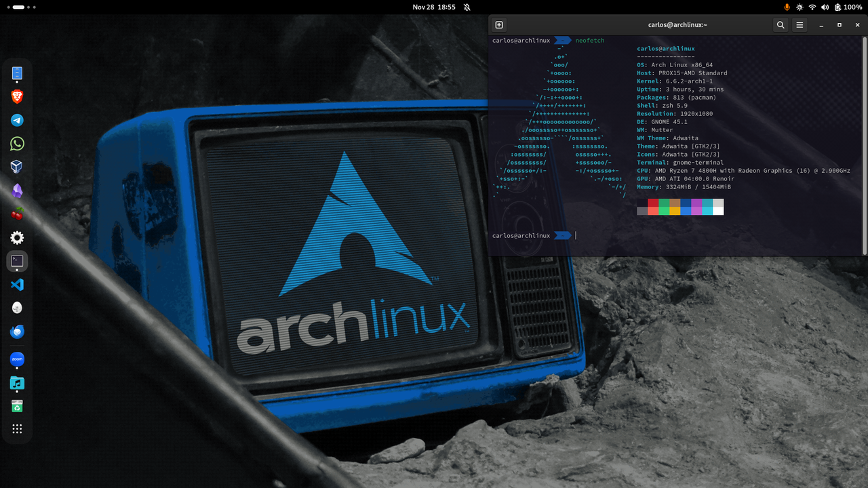The height and width of the screenshot is (488, 868).
Task: Launch VirtualBox from the dock
Action: pyautogui.click(x=17, y=167)
